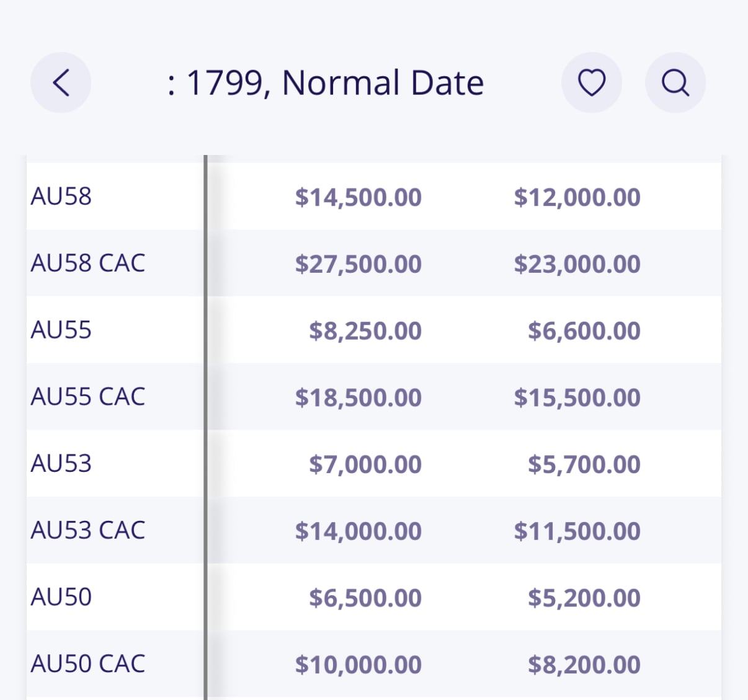Choose the AU55 CAC grade label

(x=88, y=397)
